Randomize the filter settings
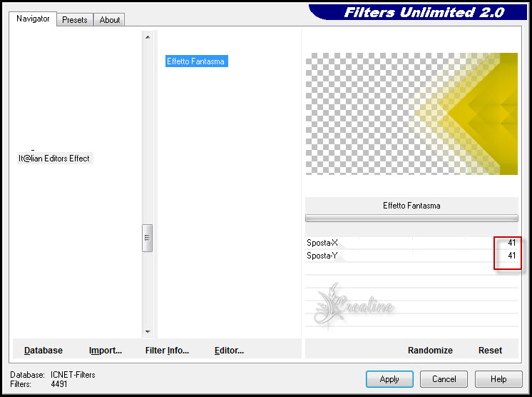Screen dimensions: 532x397 coord(430,351)
